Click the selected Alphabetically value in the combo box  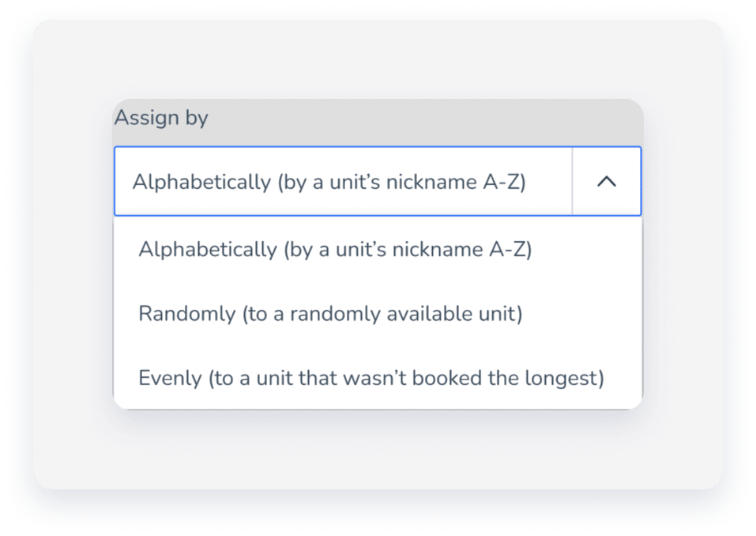click(329, 182)
